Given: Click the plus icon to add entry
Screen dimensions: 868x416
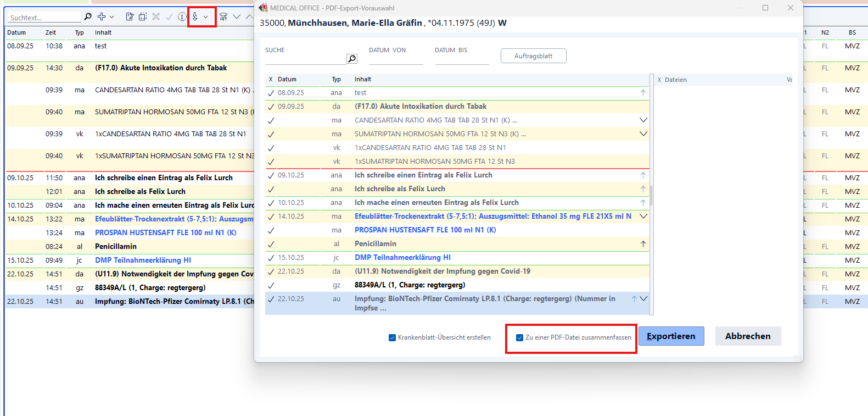Looking at the screenshot, I should 102,16.
